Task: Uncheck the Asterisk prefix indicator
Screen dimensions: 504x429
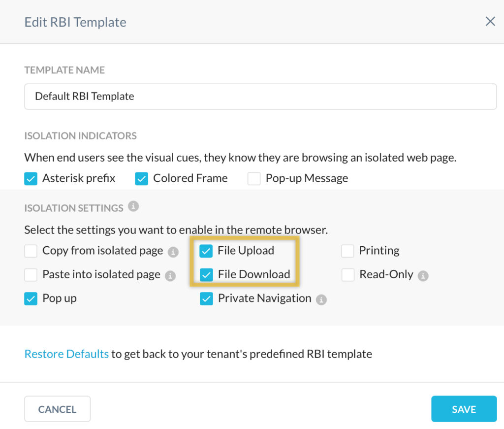Action: [31, 179]
